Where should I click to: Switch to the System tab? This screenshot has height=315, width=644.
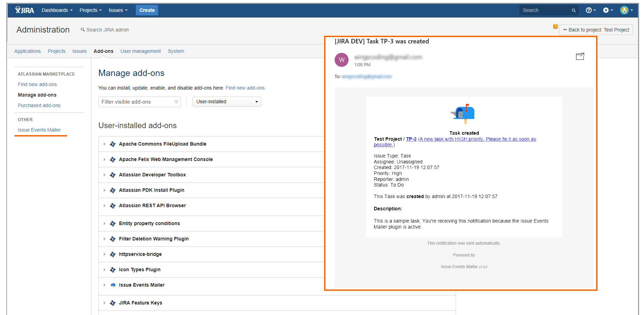pyautogui.click(x=176, y=51)
